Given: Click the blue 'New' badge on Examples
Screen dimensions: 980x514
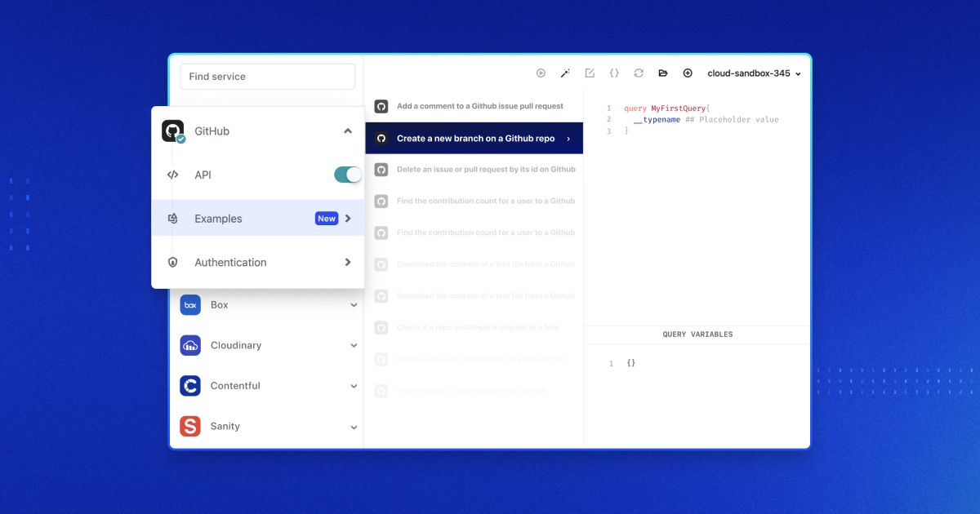Looking at the screenshot, I should pyautogui.click(x=327, y=219).
